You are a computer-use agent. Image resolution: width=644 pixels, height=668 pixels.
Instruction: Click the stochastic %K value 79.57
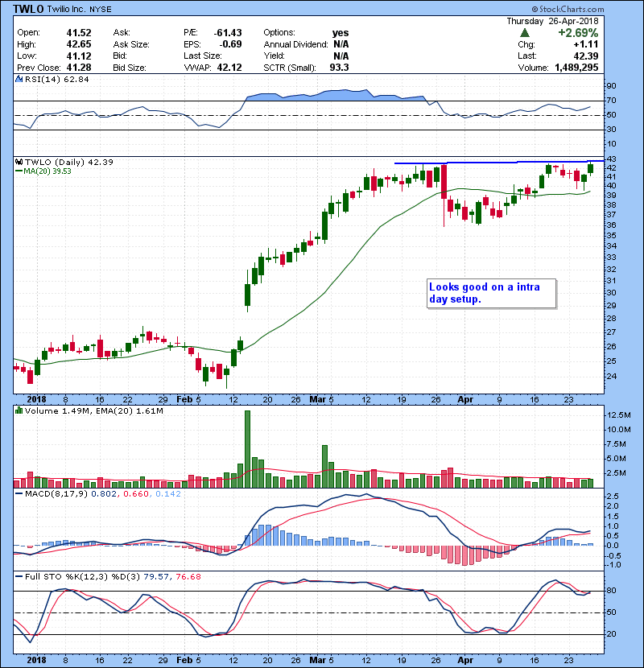[156, 576]
